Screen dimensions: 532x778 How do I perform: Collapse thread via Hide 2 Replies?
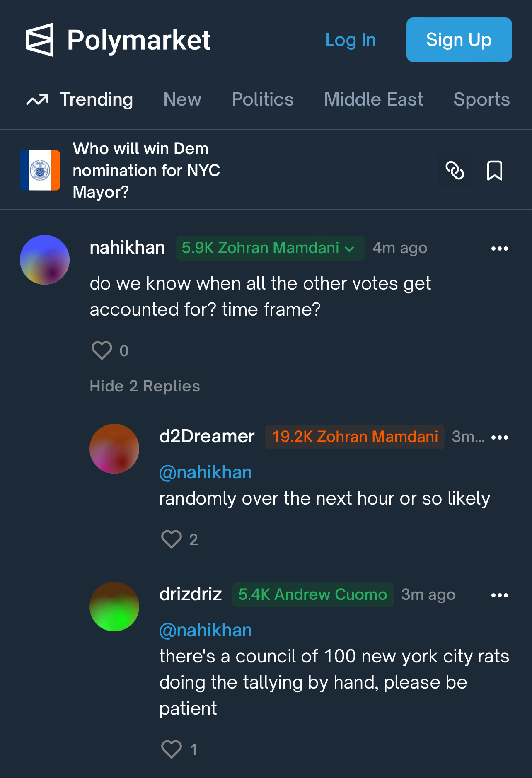[x=145, y=386]
